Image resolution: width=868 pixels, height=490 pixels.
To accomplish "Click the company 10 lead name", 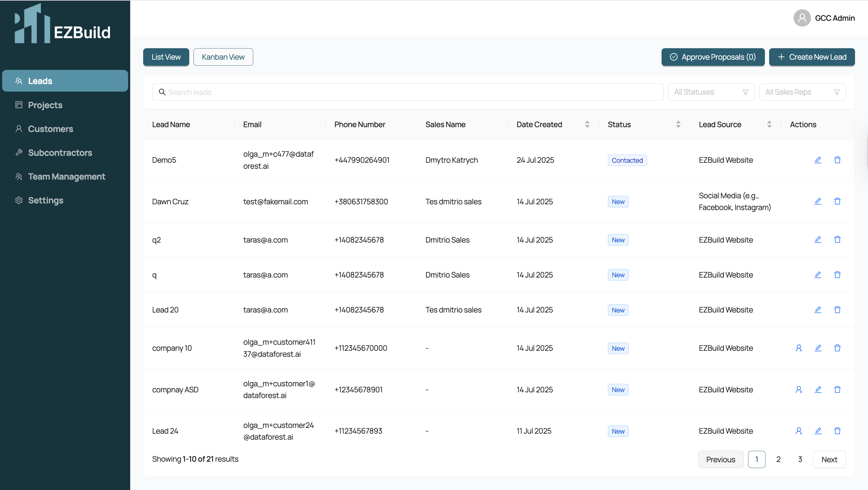I will pyautogui.click(x=172, y=348).
